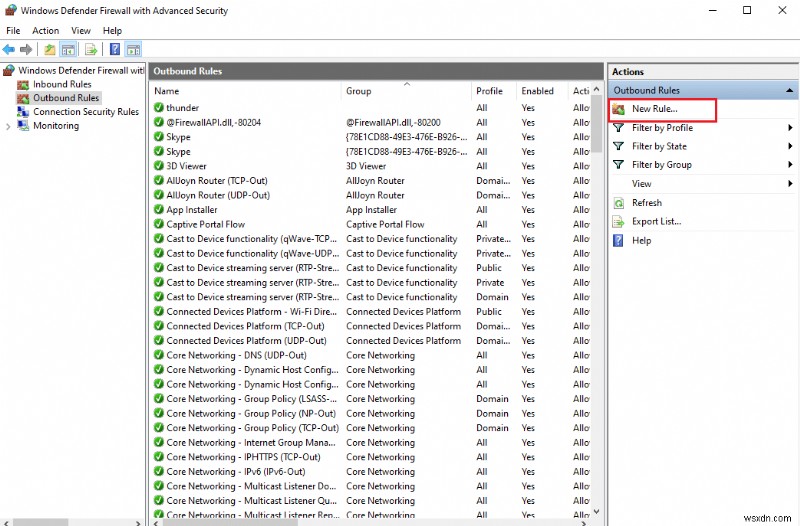The image size is (800, 526).
Task: Click the rules list scroll down arrow
Action: pyautogui.click(x=596, y=511)
